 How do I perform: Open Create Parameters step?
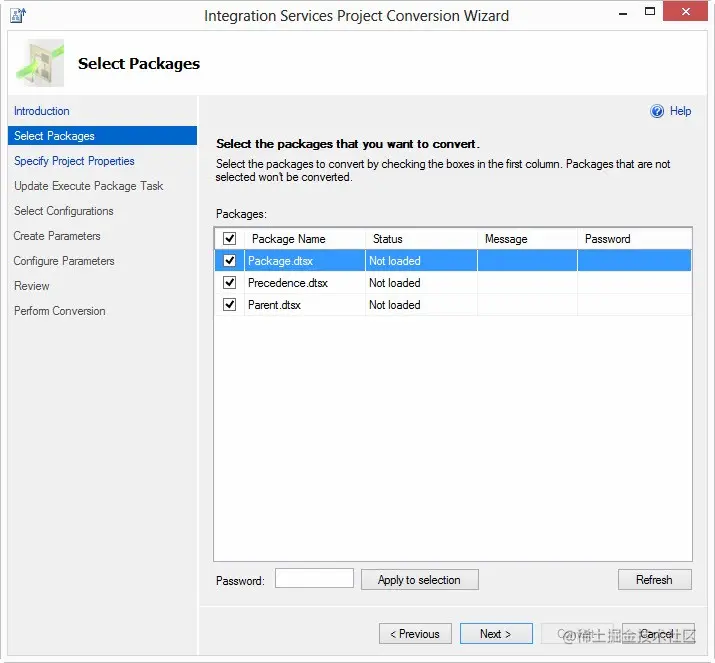coord(57,236)
